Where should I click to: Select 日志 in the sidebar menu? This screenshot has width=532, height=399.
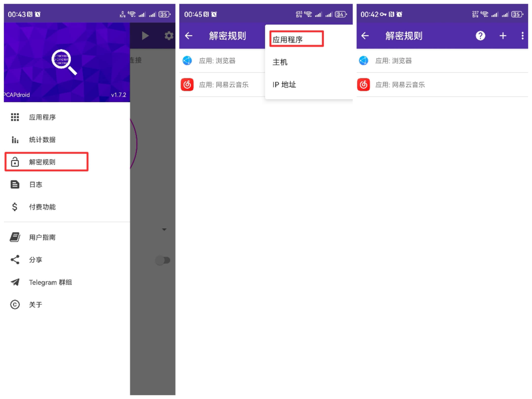tap(36, 184)
